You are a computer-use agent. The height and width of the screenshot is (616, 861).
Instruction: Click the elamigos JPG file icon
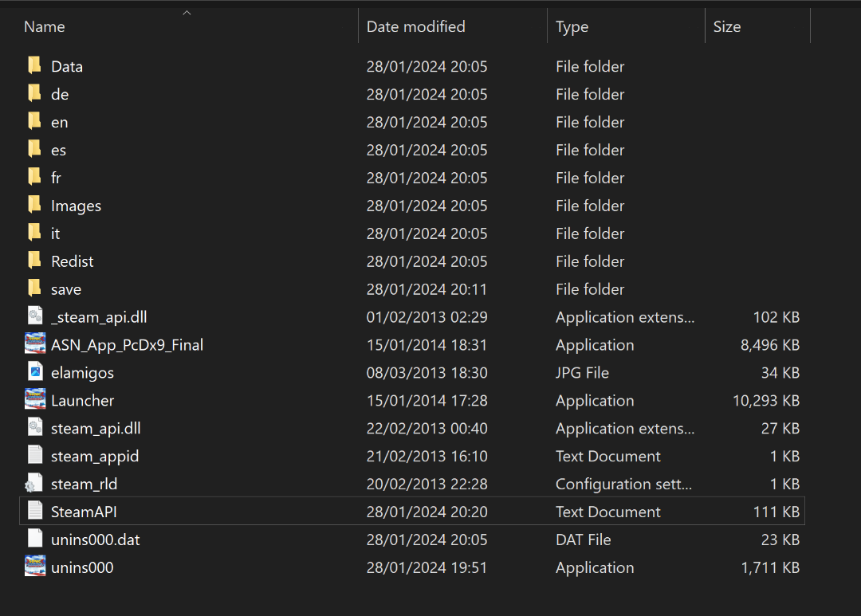pos(34,372)
